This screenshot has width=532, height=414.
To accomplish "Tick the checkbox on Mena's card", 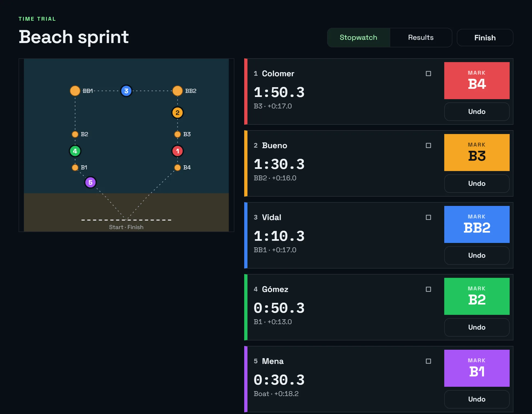I will point(428,361).
